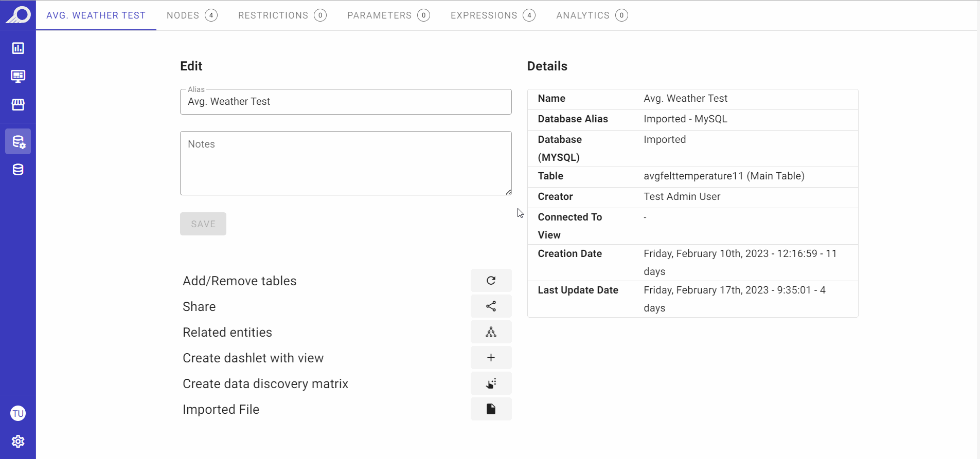Click the Share icon button

pos(491,306)
